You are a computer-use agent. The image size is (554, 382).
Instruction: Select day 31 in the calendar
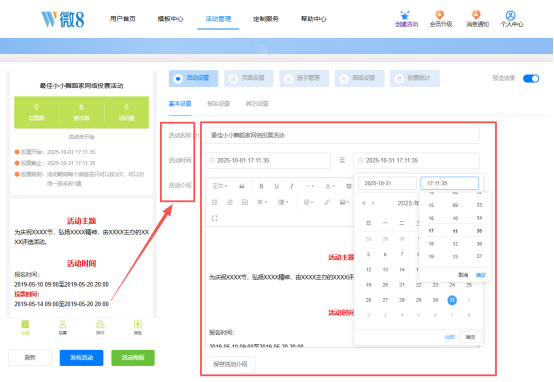[x=452, y=300]
